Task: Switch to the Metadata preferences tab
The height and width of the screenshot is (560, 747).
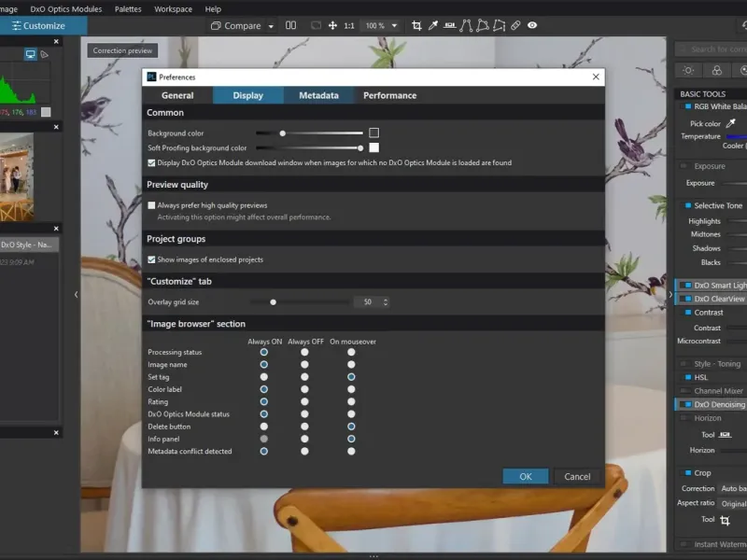Action: (x=318, y=96)
